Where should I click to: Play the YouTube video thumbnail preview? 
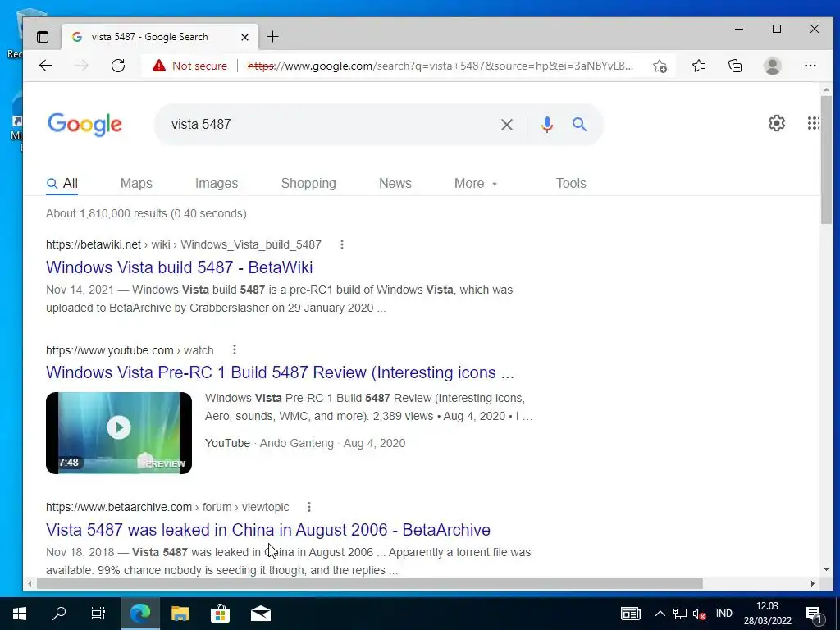(119, 433)
